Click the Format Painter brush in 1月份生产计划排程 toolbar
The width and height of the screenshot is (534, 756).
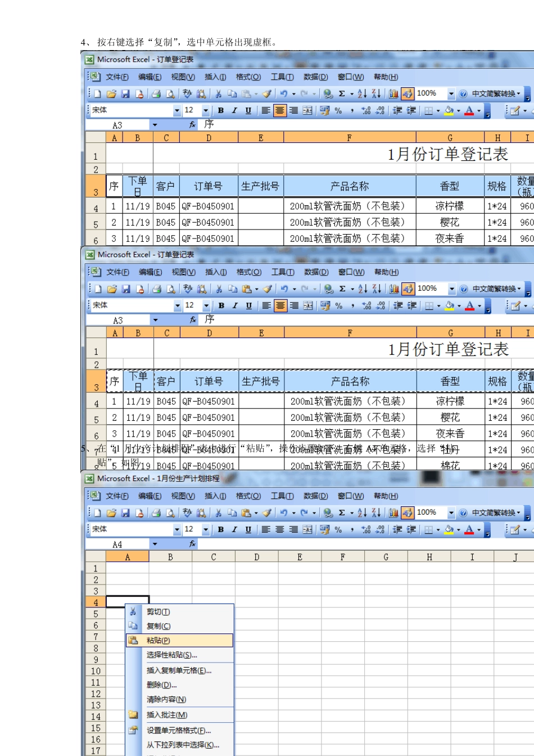click(x=267, y=512)
